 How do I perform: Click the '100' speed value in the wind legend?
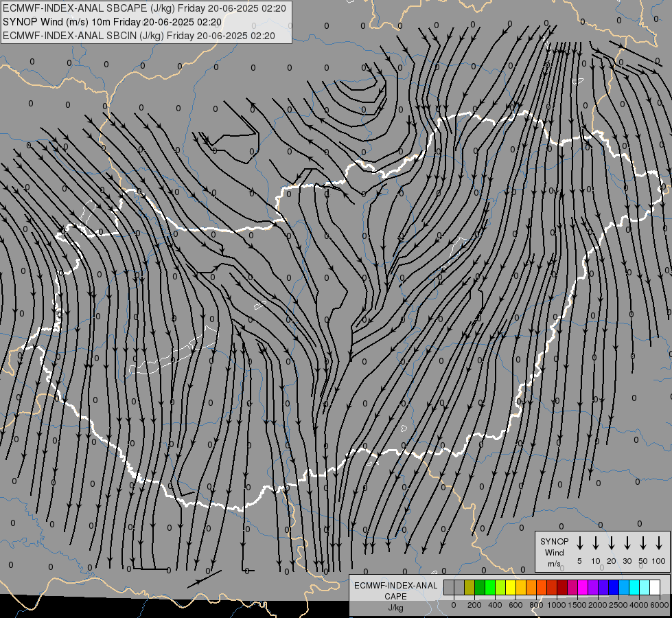(x=659, y=561)
